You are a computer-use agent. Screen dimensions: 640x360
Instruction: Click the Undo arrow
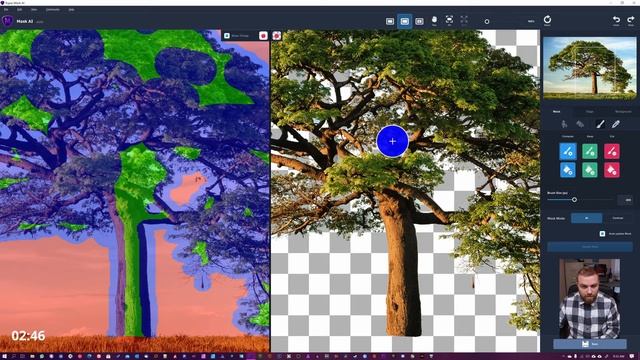pos(616,20)
